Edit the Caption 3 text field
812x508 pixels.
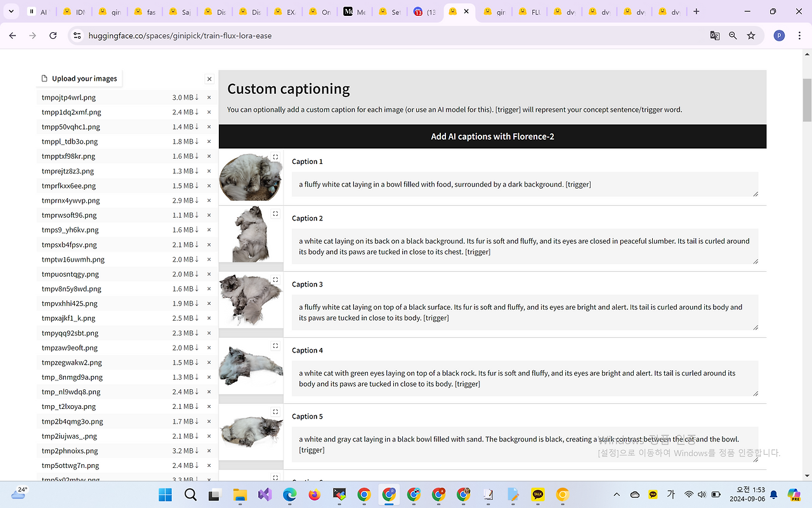pyautogui.click(x=525, y=312)
